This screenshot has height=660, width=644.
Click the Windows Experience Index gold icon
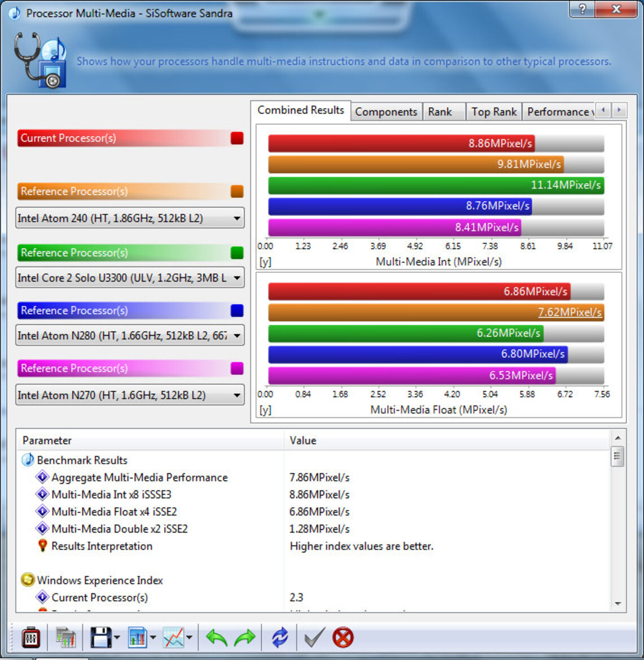point(28,580)
